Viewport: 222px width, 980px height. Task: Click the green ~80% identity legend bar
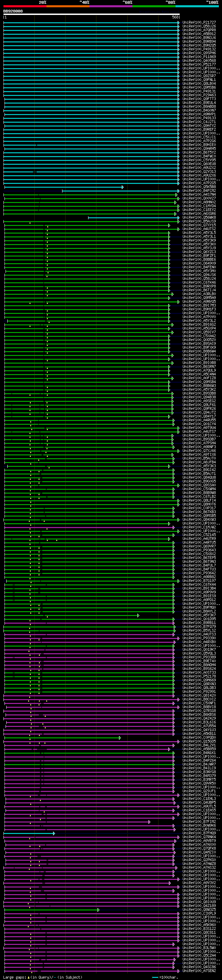tap(154, 7)
